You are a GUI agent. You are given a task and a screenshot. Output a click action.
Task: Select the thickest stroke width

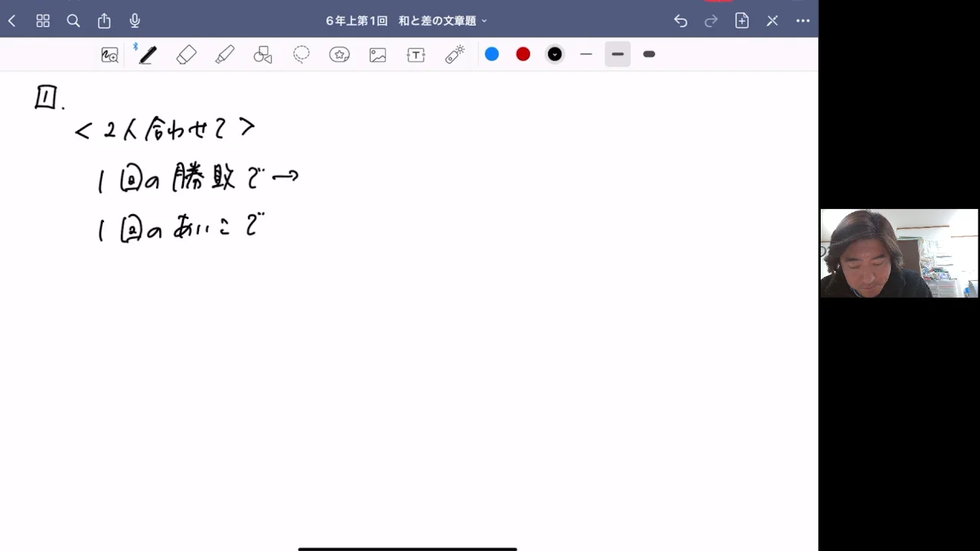[649, 54]
